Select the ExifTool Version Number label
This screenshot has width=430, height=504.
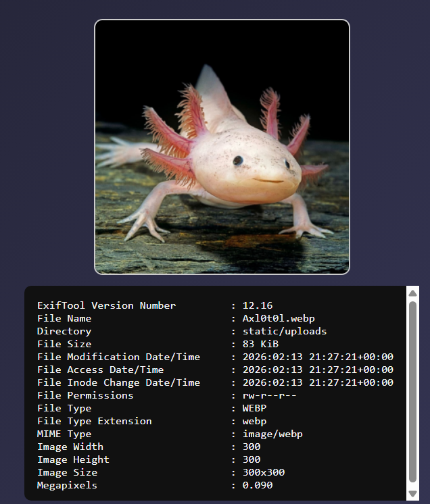pyautogui.click(x=106, y=305)
